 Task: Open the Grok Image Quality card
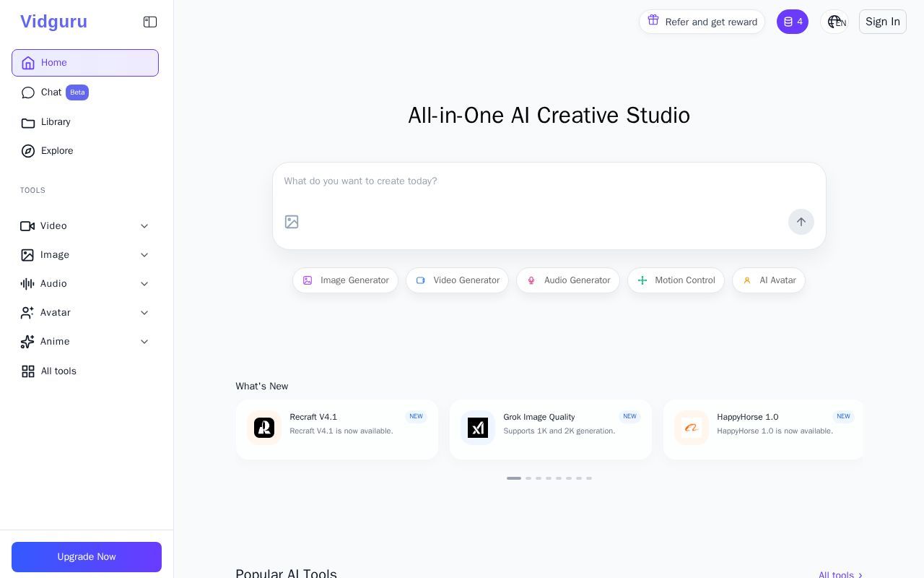551,430
